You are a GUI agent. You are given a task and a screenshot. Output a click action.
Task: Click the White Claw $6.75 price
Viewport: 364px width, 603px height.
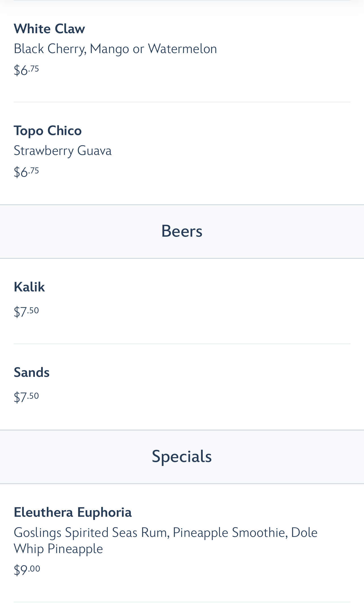[26, 70]
